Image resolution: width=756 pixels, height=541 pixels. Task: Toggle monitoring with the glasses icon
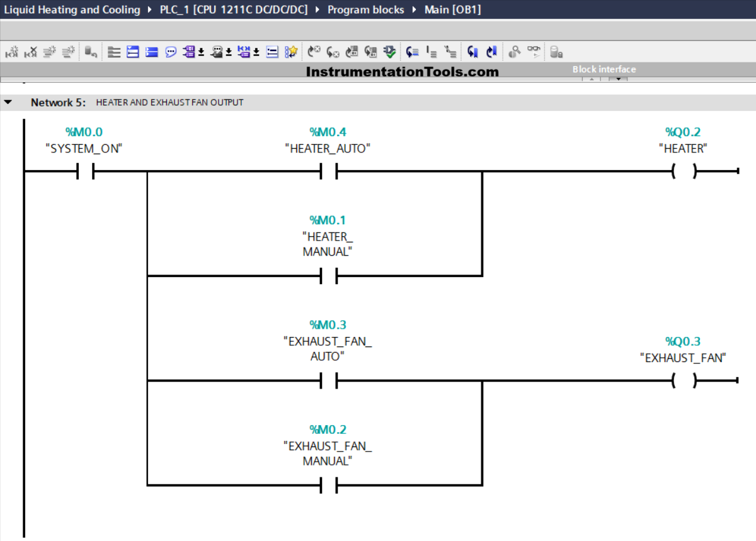tap(534, 52)
